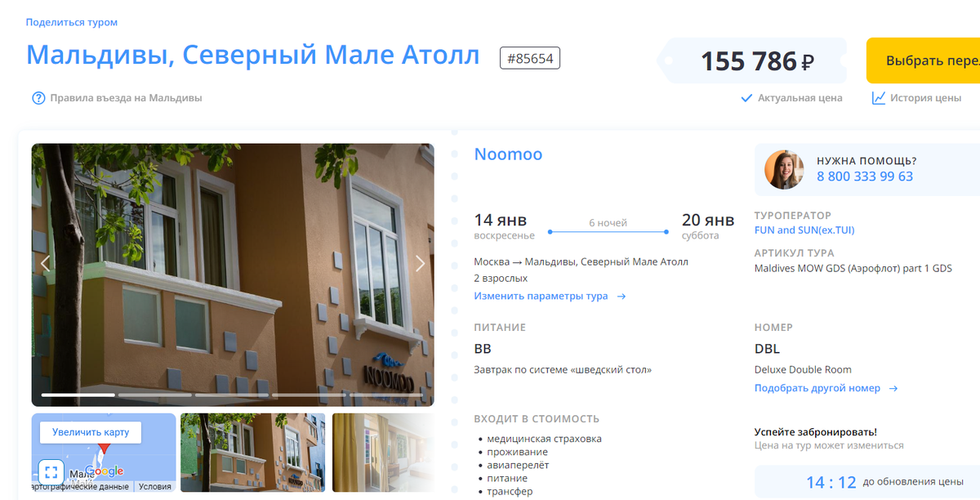Click the previous photo arrow on gallery

46,263
